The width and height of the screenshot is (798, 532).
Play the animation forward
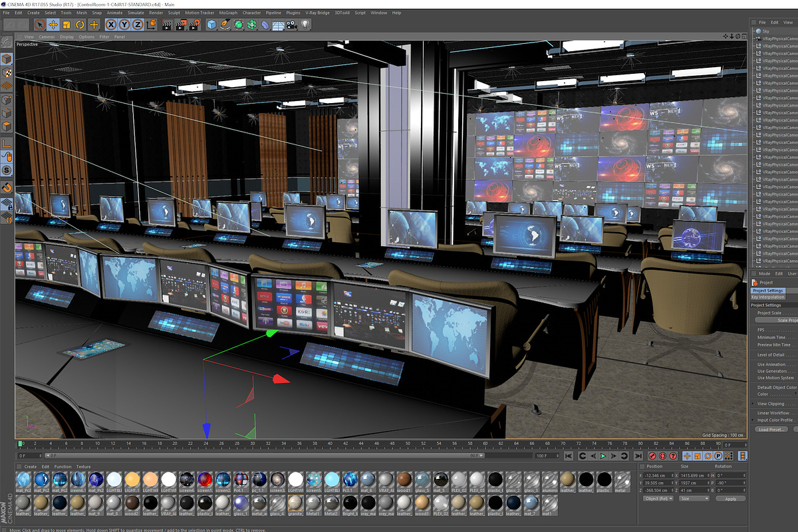click(603, 456)
